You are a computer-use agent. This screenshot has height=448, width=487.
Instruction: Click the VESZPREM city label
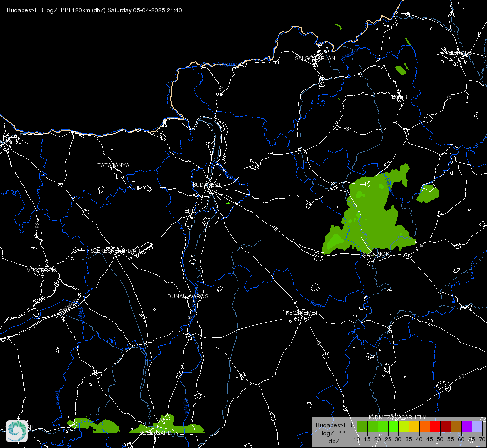coord(42,270)
